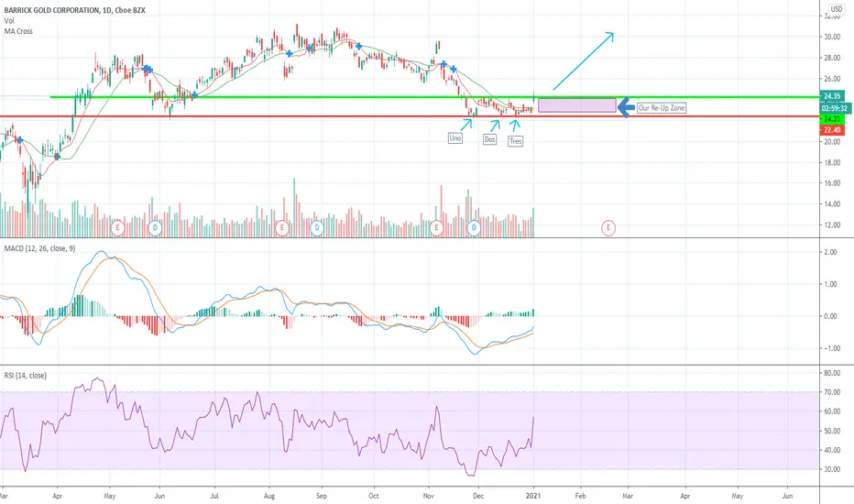Click the Oct label on time axis

tap(374, 496)
